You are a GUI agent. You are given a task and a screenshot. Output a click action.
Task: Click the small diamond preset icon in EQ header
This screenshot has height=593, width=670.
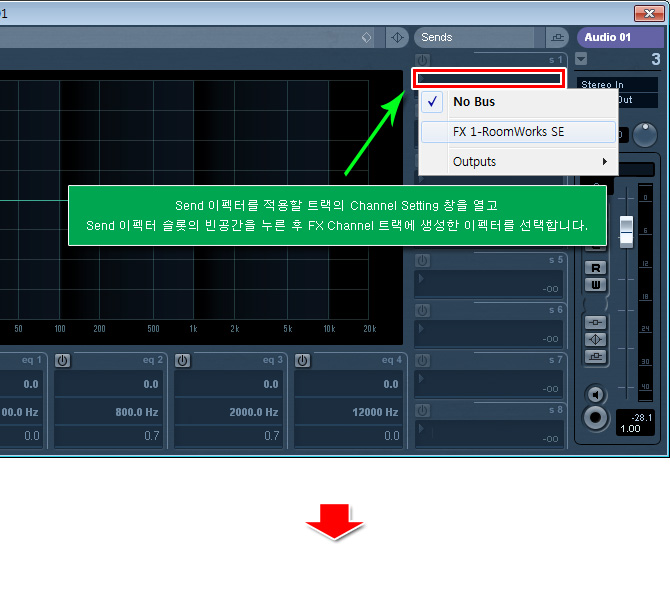[367, 38]
